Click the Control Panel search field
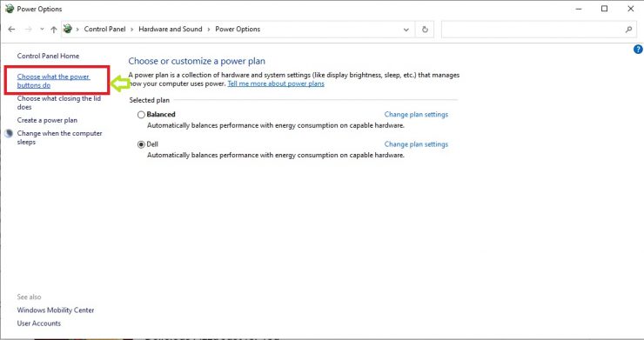This screenshot has width=644, height=340. pyautogui.click(x=534, y=30)
